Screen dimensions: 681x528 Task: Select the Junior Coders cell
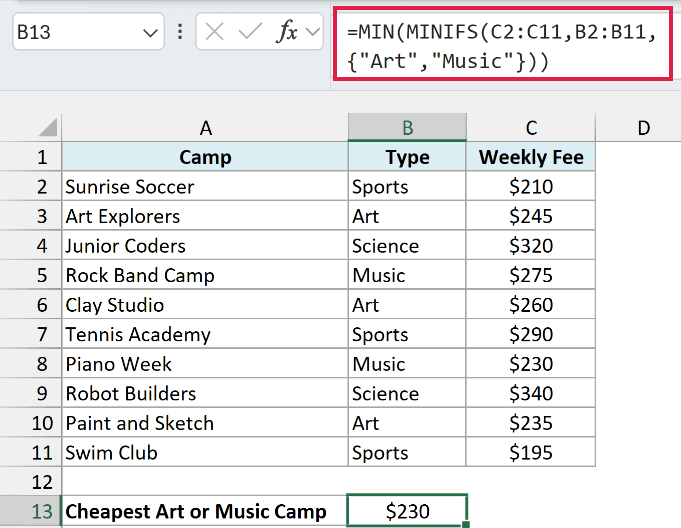click(x=205, y=245)
